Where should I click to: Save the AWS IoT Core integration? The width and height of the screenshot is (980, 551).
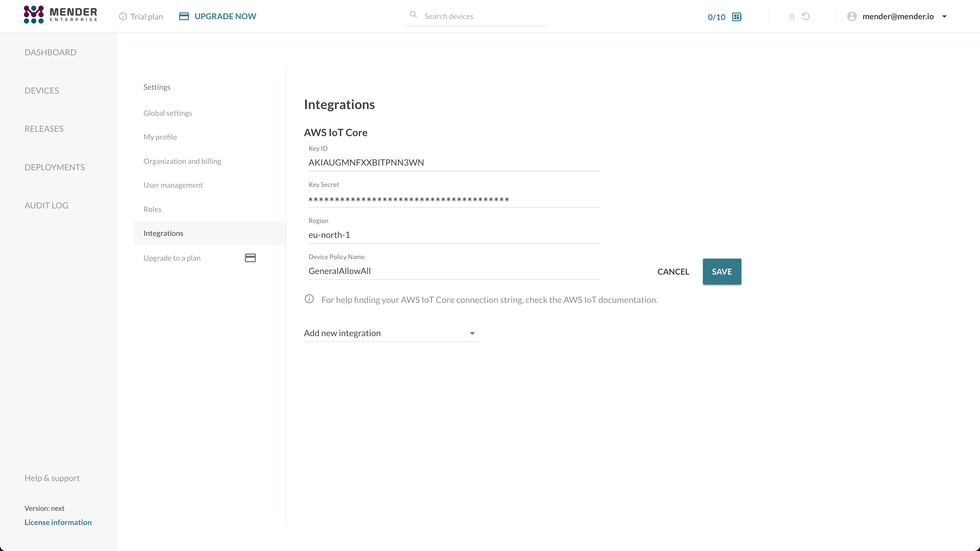[x=722, y=271]
